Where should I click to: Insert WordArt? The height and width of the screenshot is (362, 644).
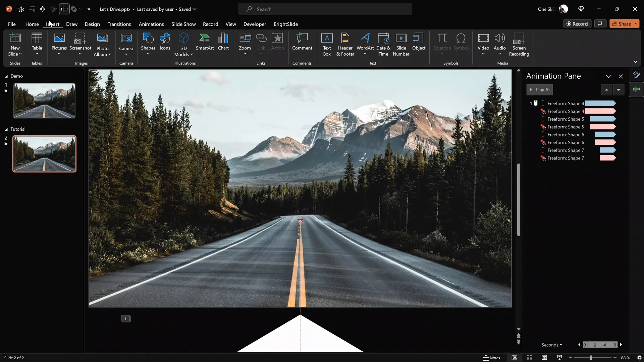(x=365, y=44)
